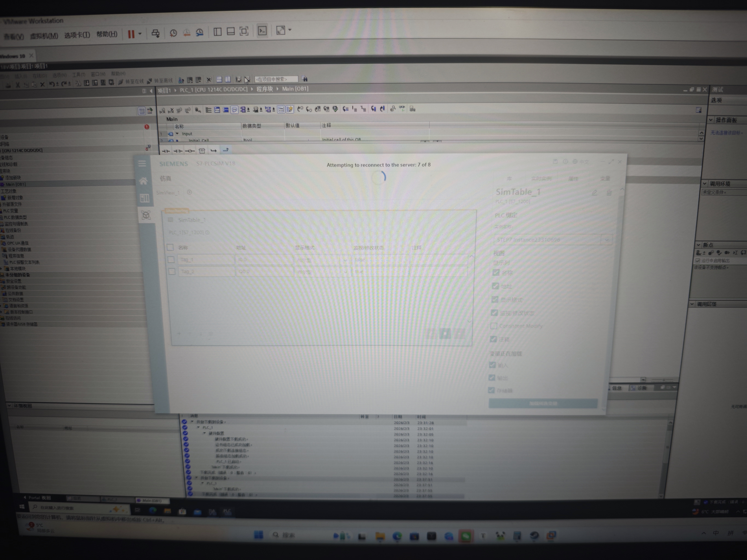Toggle select-all checkbox in SimTable header

click(x=170, y=247)
